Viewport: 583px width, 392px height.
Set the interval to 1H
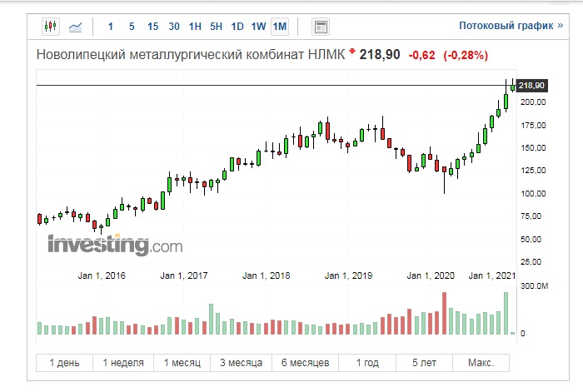click(195, 27)
